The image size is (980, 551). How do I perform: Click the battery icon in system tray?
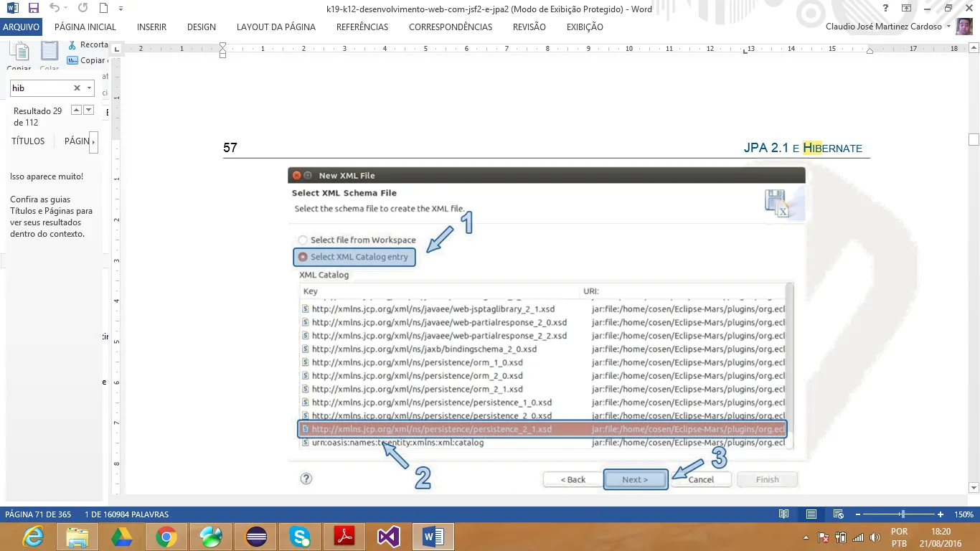tap(841, 537)
